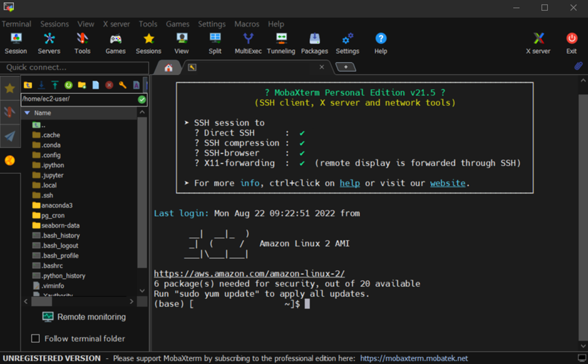Select the .bash_history file

click(56, 235)
